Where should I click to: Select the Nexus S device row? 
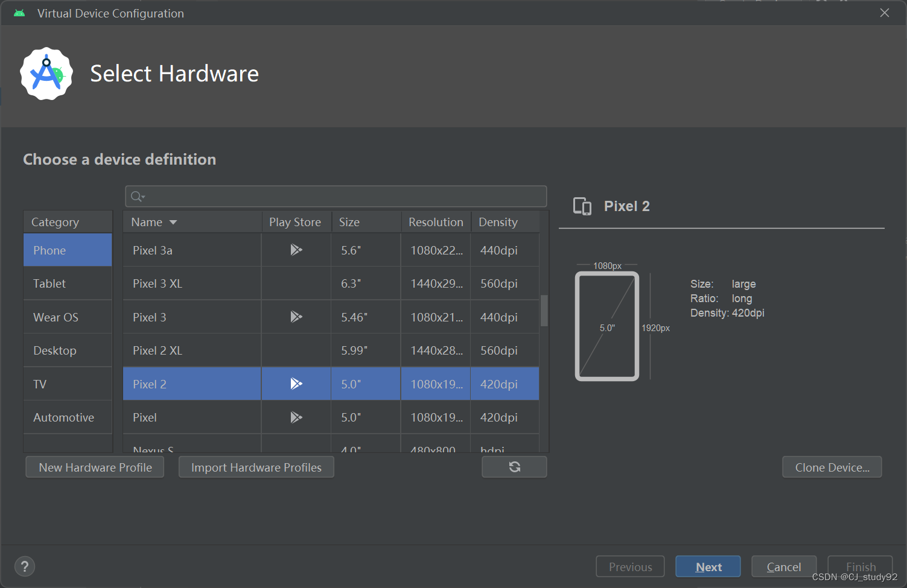(331, 444)
